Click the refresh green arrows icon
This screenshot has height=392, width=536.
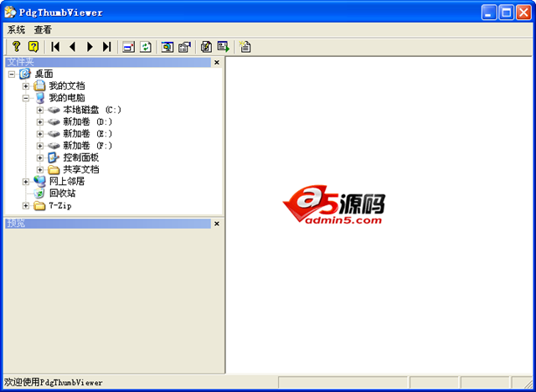pyautogui.click(x=146, y=46)
